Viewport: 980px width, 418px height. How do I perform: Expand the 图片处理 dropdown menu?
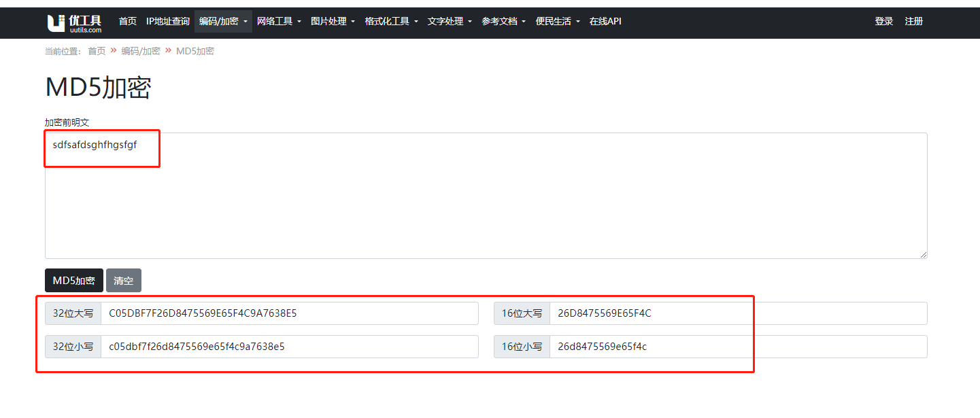point(333,22)
